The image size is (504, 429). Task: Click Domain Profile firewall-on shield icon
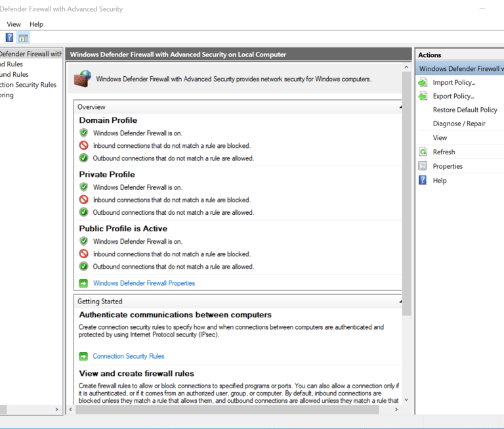(84, 133)
